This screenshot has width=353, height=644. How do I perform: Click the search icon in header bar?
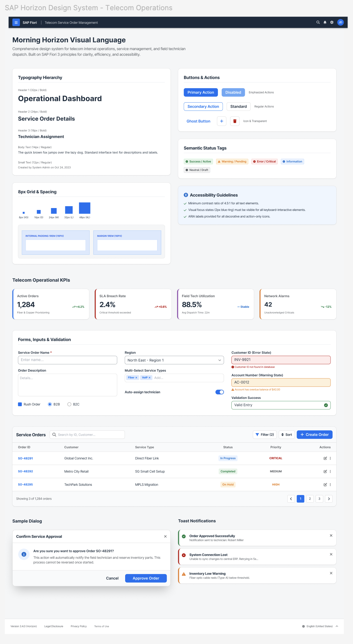(x=318, y=22)
